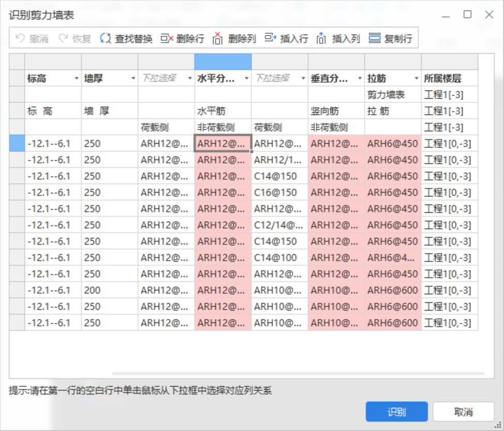The image size is (504, 431).
Task: Click the 复制行 (Copy Row) icon
Action: click(374, 38)
